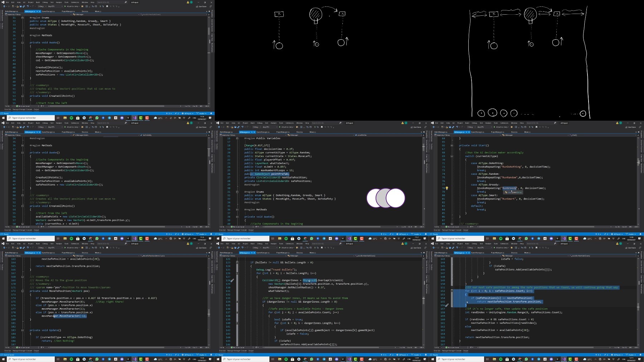
Task: Click the highlighted "RunGreedy" string at line 78
Action: point(509,188)
